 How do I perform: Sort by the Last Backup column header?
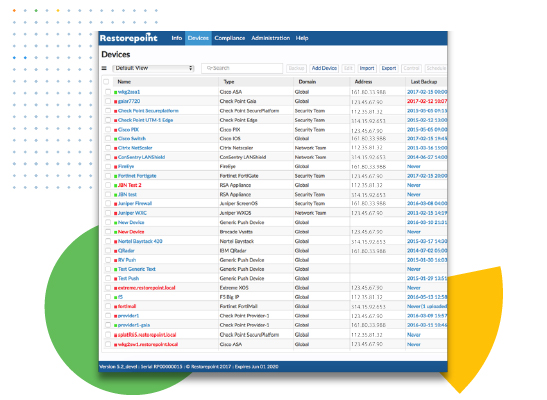424,82
